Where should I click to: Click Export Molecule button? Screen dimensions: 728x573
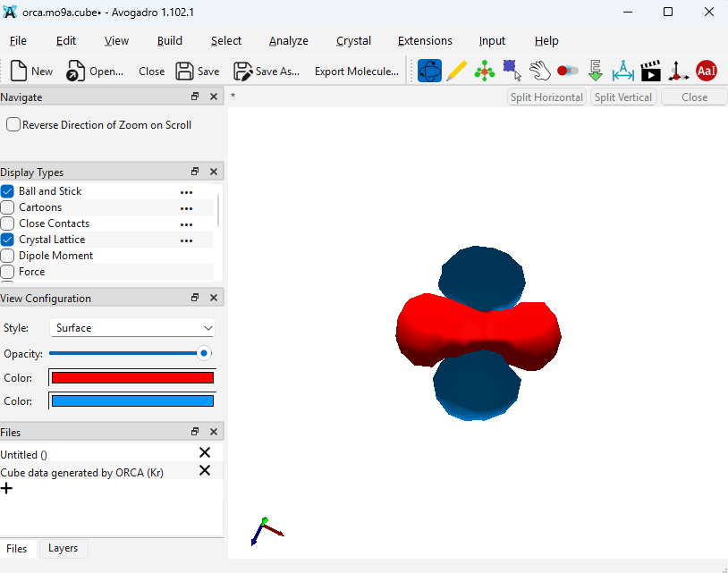[357, 72]
